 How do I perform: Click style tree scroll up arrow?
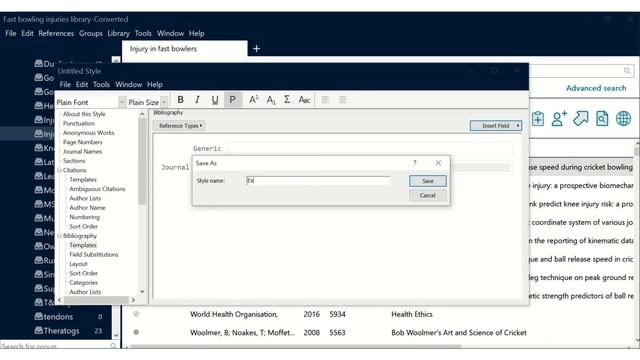142,114
